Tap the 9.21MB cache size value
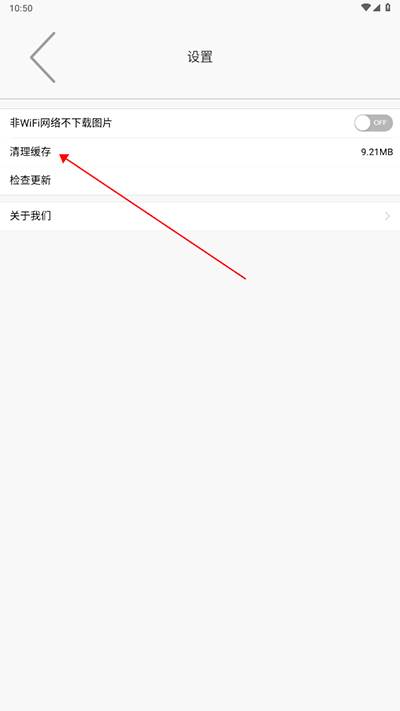 point(377,152)
